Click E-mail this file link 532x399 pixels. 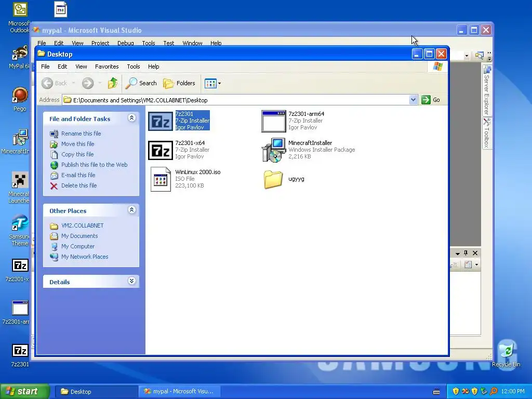coord(78,175)
